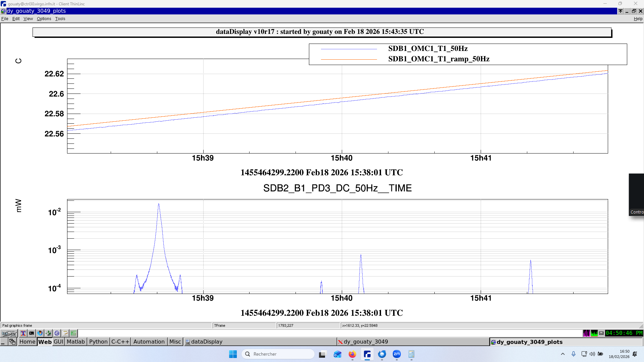The image size is (644, 362).
Task: Open the Tools menu dropdown
Action: 60,19
